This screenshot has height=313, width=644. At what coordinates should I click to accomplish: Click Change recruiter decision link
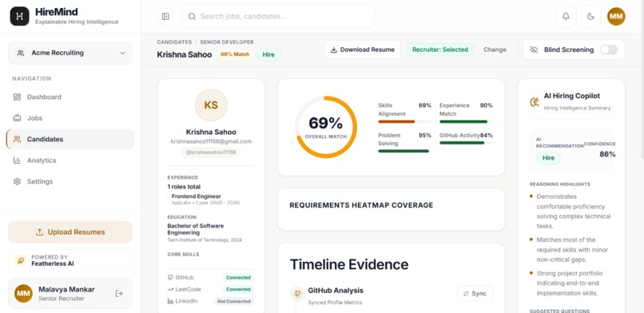(x=495, y=50)
